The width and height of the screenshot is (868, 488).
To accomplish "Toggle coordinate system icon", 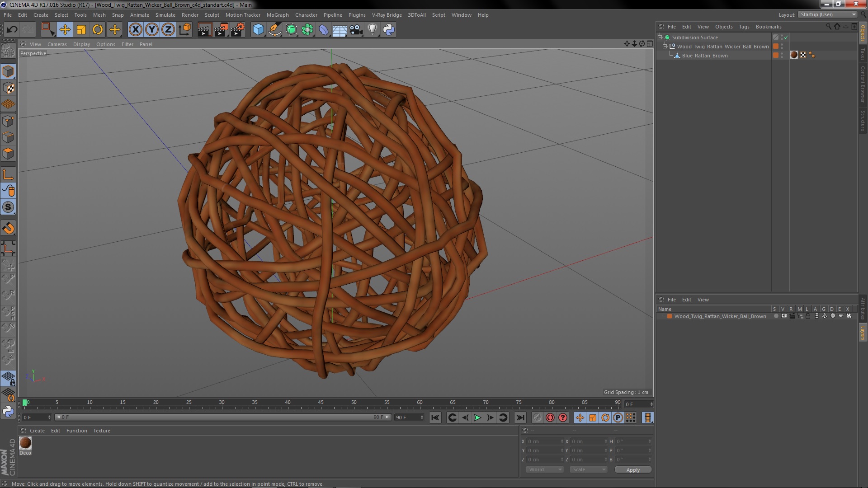I will (x=184, y=30).
